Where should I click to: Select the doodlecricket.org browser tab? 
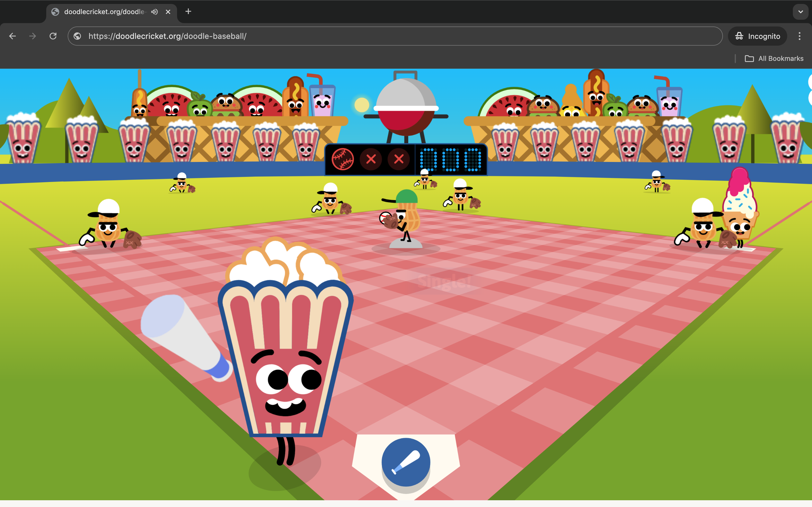tap(104, 12)
